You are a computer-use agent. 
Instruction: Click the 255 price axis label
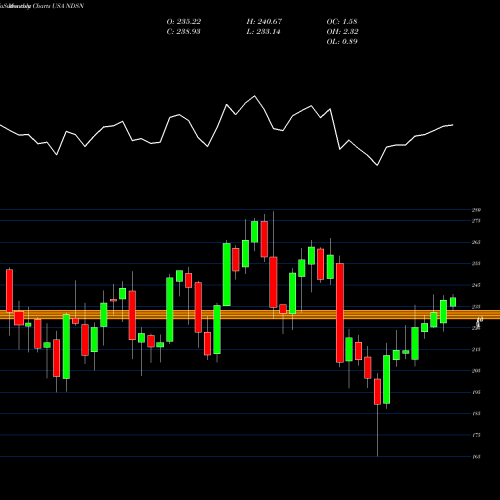click(476, 263)
